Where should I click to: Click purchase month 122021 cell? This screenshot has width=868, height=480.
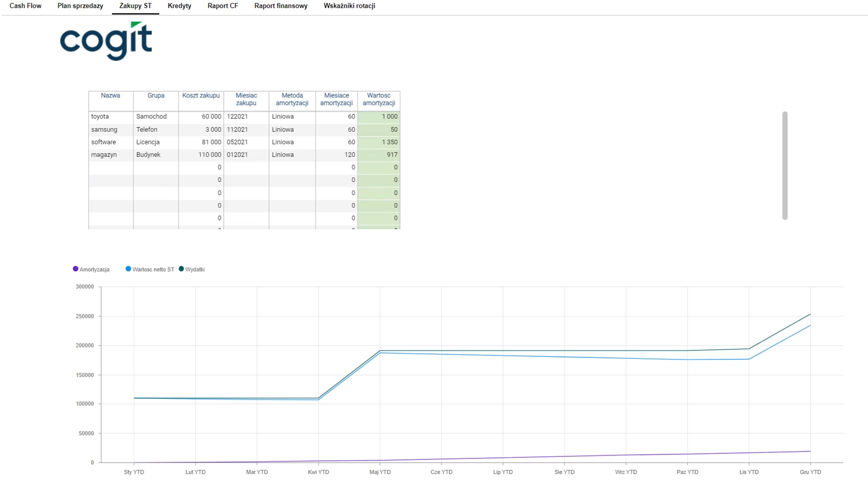[246, 116]
